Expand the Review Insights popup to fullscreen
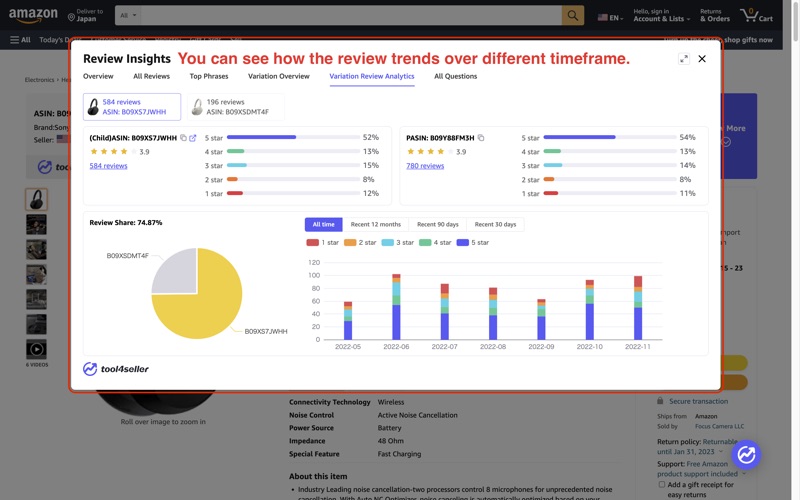 684,59
